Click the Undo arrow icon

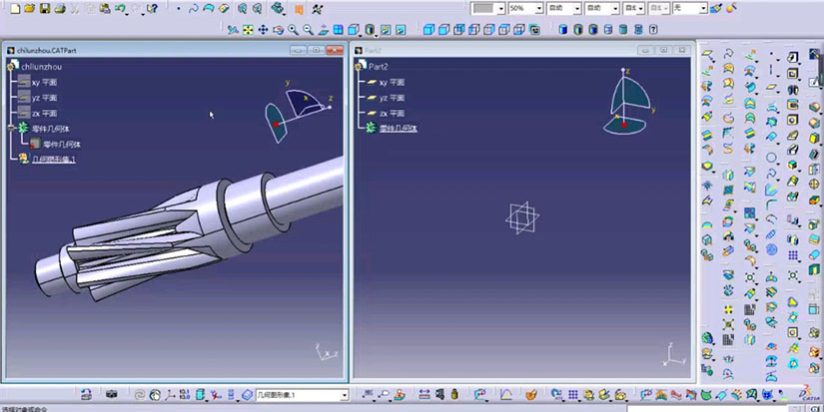pos(120,8)
